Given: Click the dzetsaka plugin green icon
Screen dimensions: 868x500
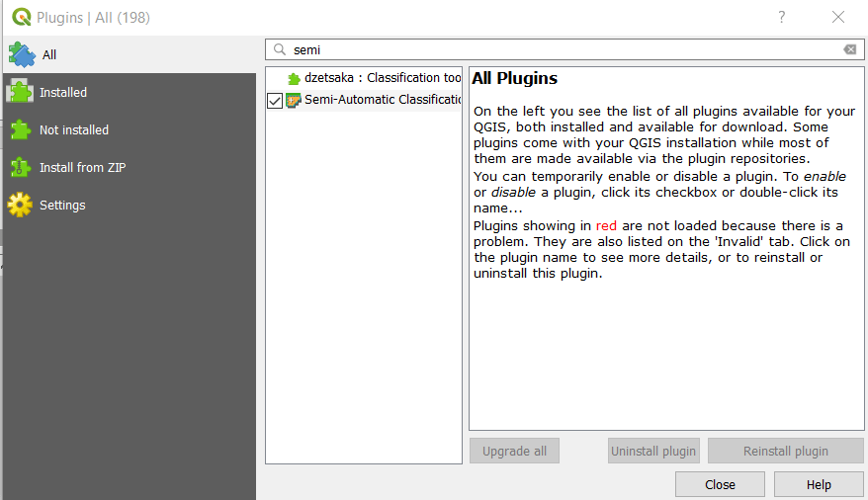Looking at the screenshot, I should pos(294,79).
